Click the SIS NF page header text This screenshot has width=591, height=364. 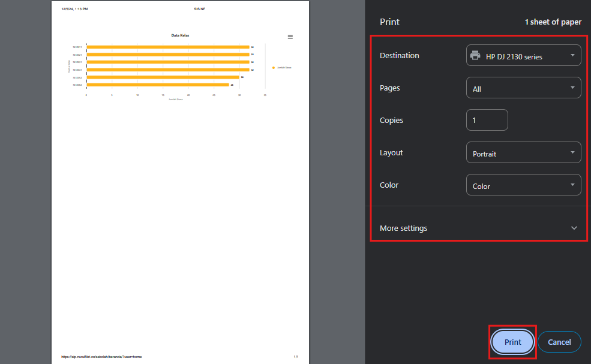(x=199, y=9)
